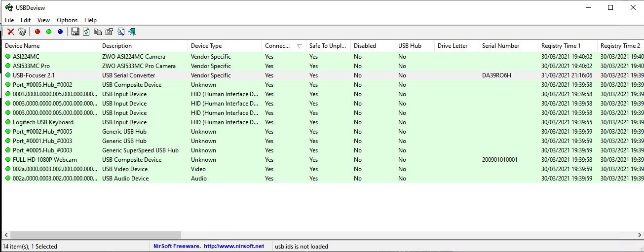Open the File menu
This screenshot has height=252, width=644.
click(x=9, y=20)
